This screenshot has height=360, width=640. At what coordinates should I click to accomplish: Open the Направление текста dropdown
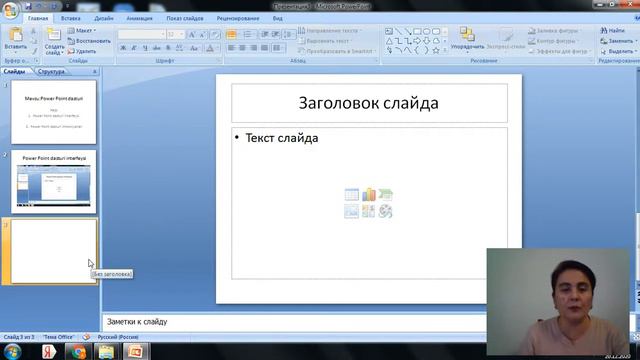point(330,31)
